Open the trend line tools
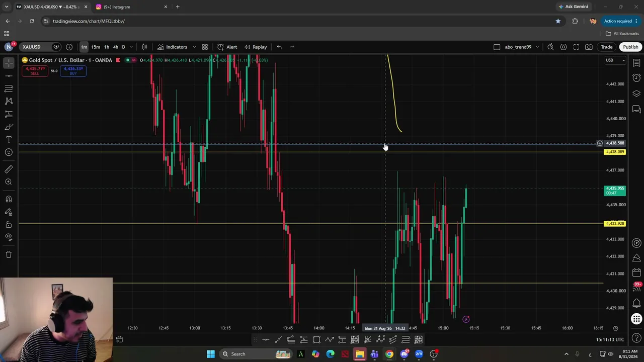 pos(9,75)
